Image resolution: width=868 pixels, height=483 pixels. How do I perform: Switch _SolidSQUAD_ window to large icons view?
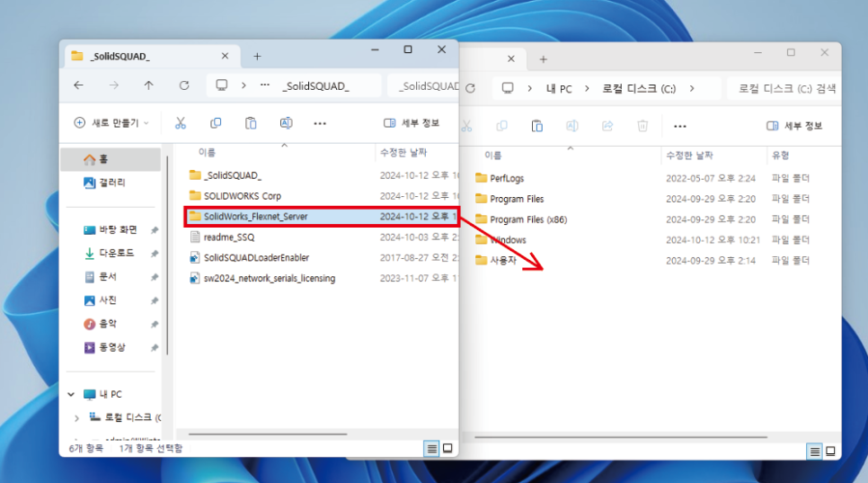(447, 449)
